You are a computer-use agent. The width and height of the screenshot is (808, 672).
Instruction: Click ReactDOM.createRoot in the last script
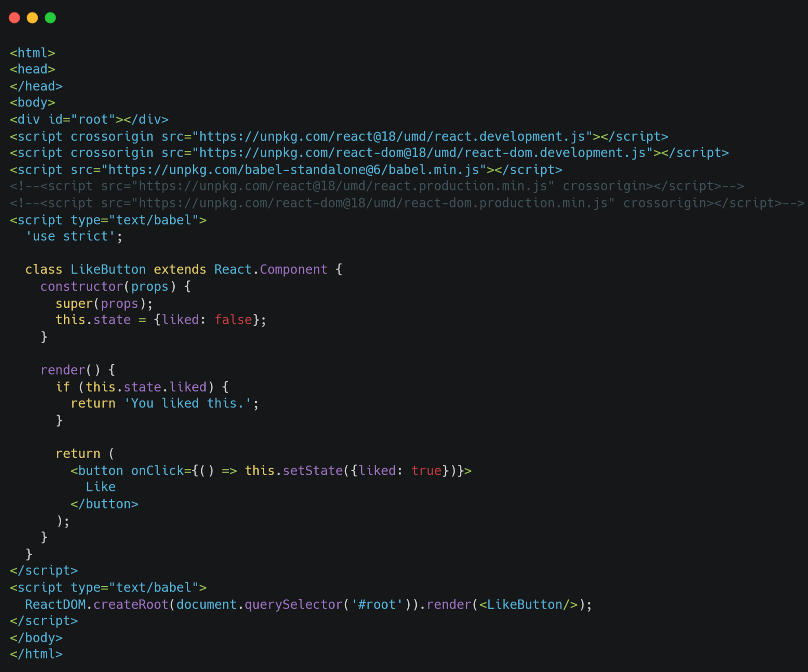(x=97, y=605)
